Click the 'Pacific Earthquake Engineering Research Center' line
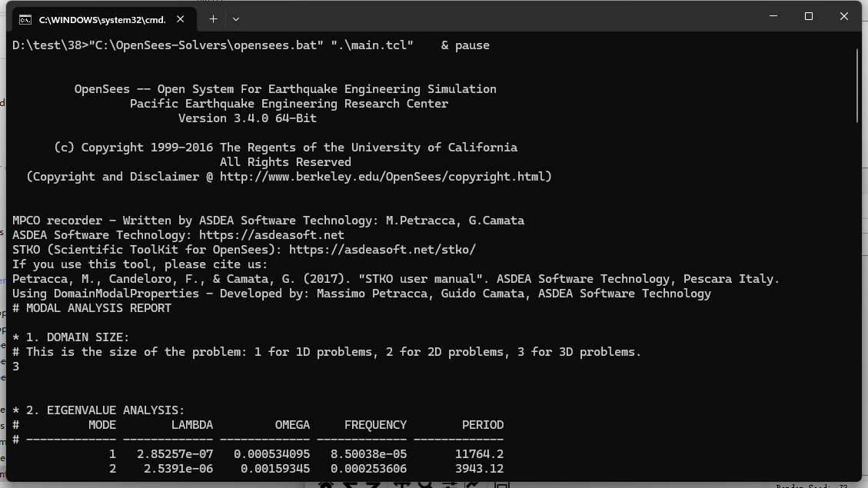This screenshot has width=868, height=488. coord(289,104)
